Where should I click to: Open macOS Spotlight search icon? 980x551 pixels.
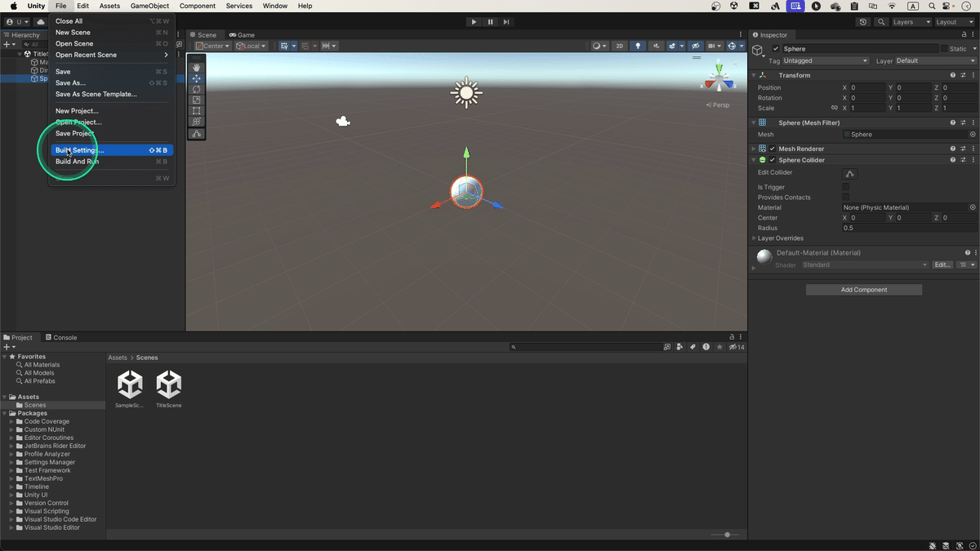pos(932,6)
